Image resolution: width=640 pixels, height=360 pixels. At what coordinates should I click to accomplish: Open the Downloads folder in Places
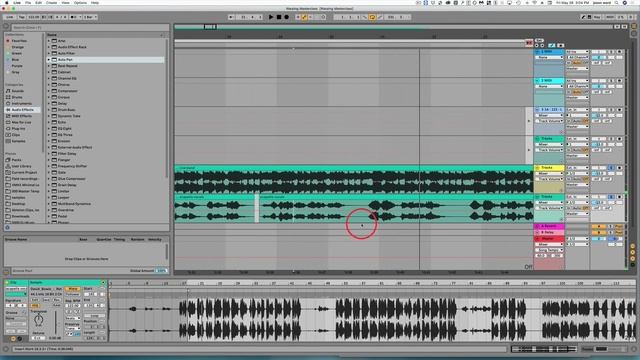pyautogui.click(x=20, y=216)
